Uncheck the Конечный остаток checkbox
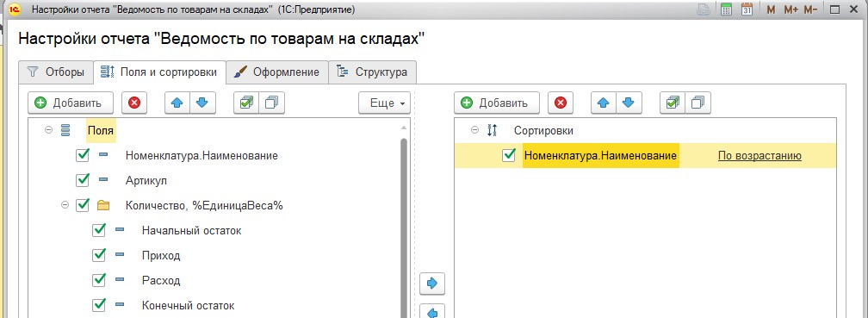Screen dimensions: 868x318 click(x=99, y=305)
